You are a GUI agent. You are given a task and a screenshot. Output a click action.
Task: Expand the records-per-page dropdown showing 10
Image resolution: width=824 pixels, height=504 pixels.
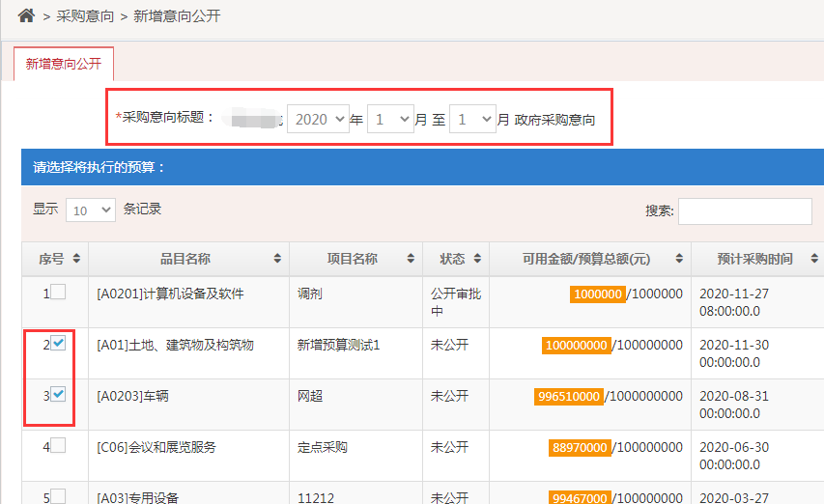coord(91,210)
